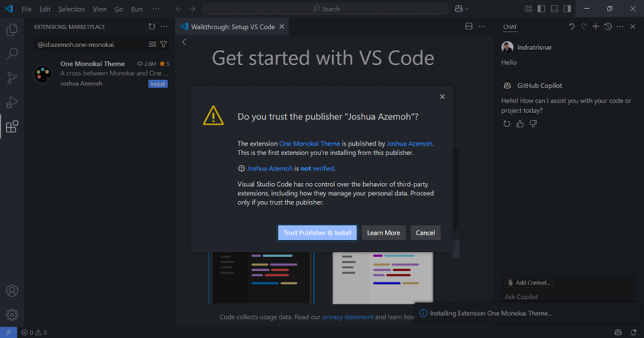Open Joshua Azemoh publisher link in first line

409,144
